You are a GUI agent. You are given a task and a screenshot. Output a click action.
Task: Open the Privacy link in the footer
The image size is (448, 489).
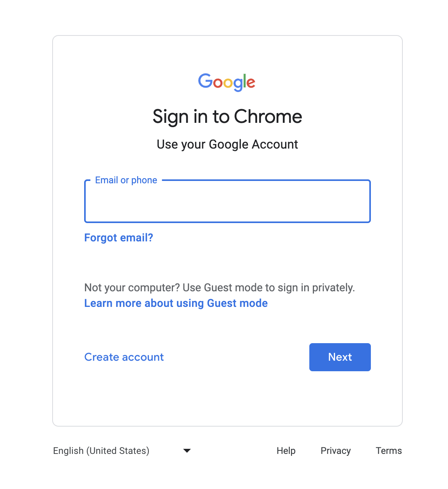(x=335, y=451)
